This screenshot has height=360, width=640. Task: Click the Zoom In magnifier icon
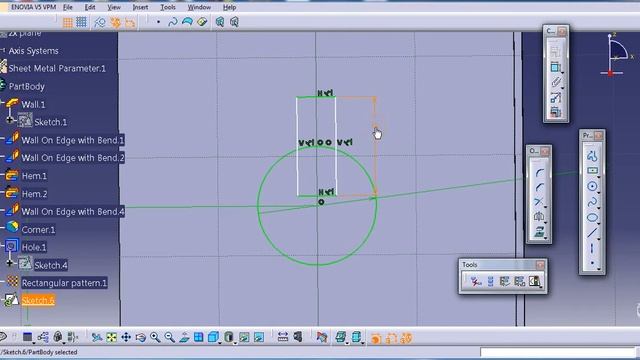(155, 337)
